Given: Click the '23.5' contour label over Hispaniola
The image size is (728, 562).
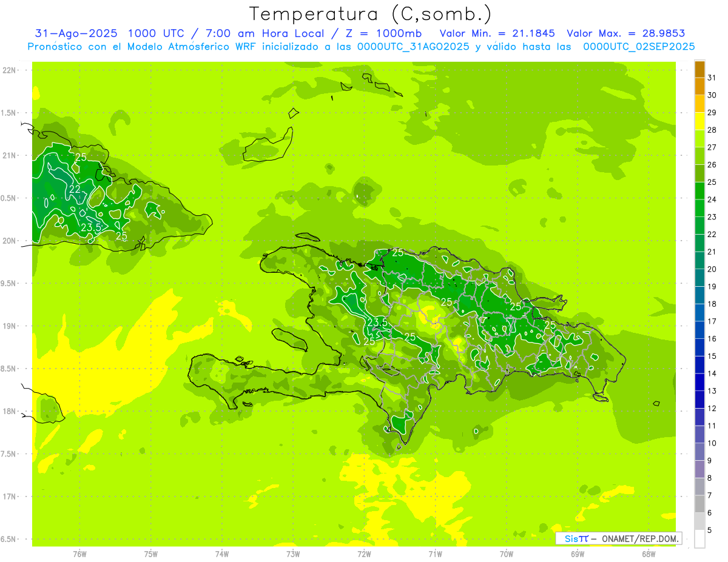Looking at the screenshot, I should [x=377, y=321].
